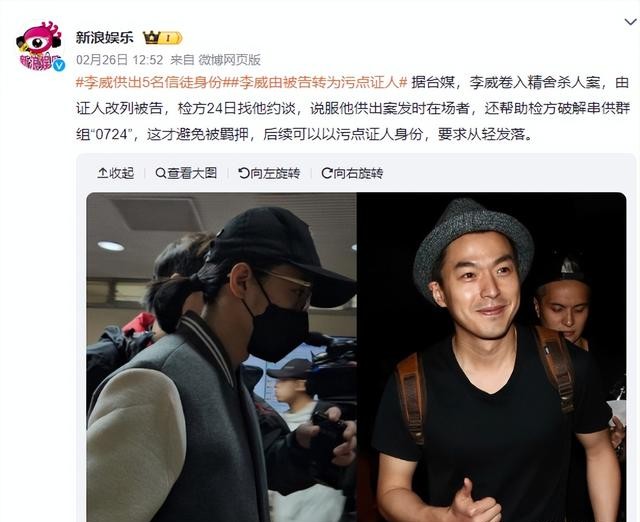Click the post body text paragraph
This screenshot has height=522, width=640.
[353, 109]
